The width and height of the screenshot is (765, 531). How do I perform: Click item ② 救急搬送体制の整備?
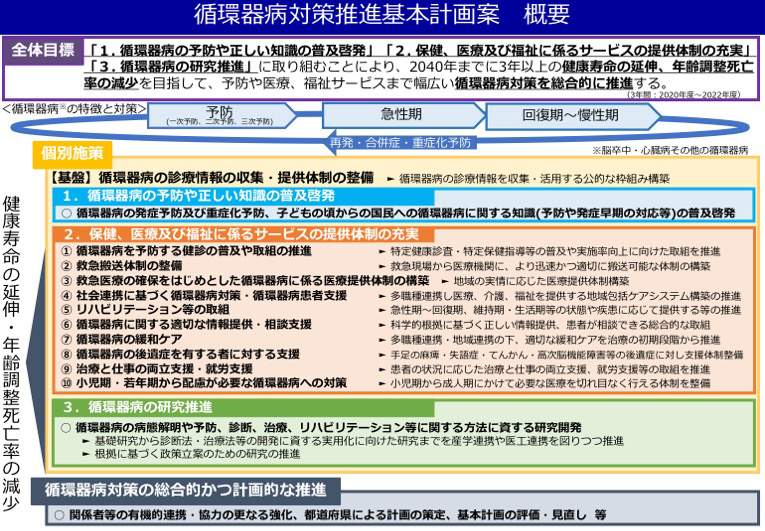[121, 266]
